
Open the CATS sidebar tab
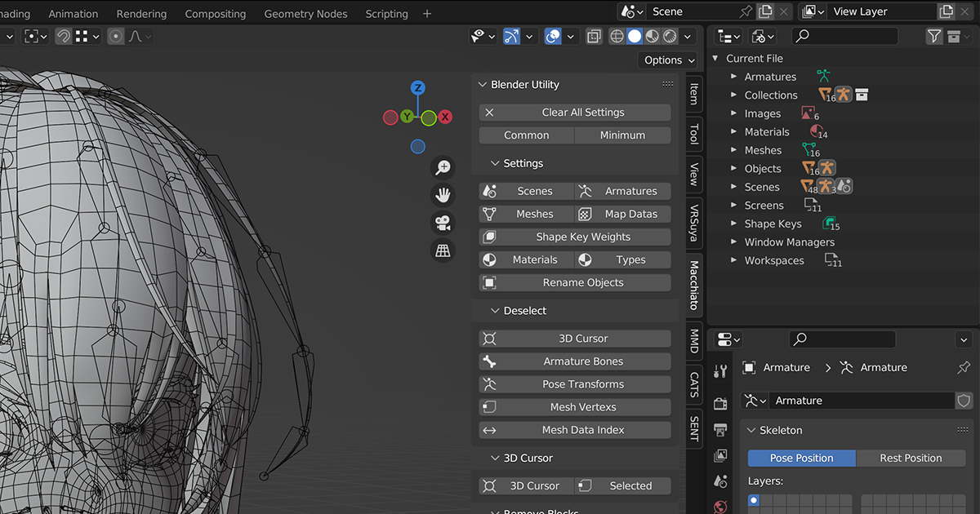[693, 384]
